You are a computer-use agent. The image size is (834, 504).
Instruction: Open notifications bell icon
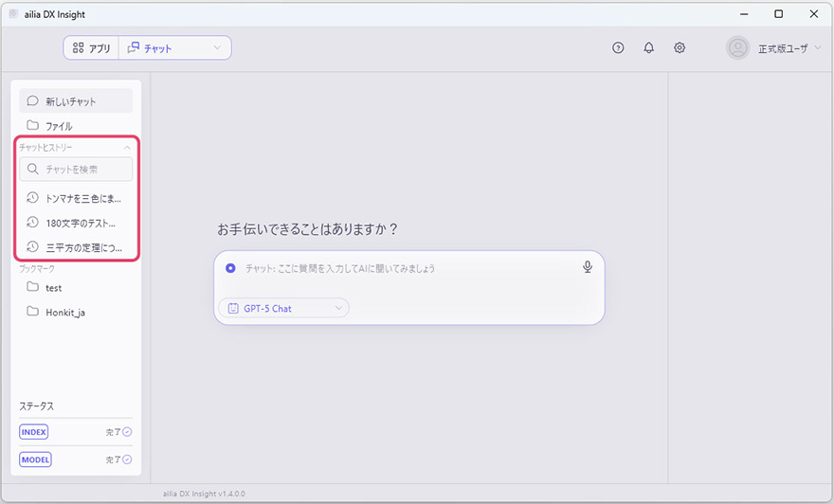click(x=648, y=48)
